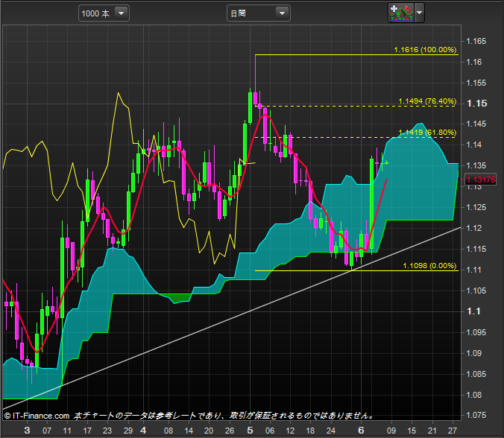The width and height of the screenshot is (504, 438).
Task: Click the 1.15 price axis label
Action: pyautogui.click(x=477, y=104)
